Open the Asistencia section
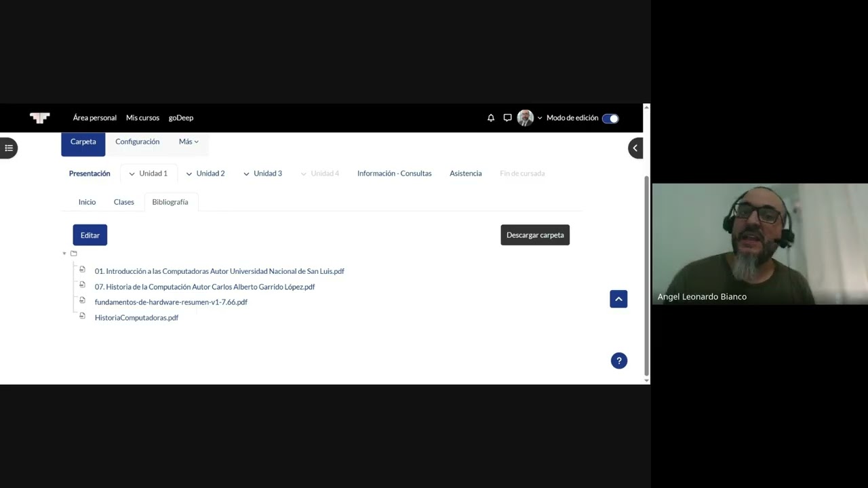The image size is (868, 488). [466, 174]
